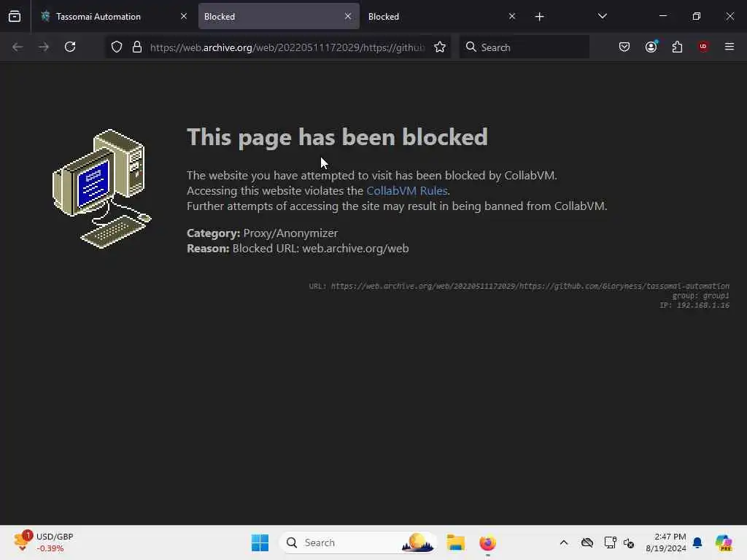
Task: Open uBlock Origin extension popup
Action: pos(703,47)
